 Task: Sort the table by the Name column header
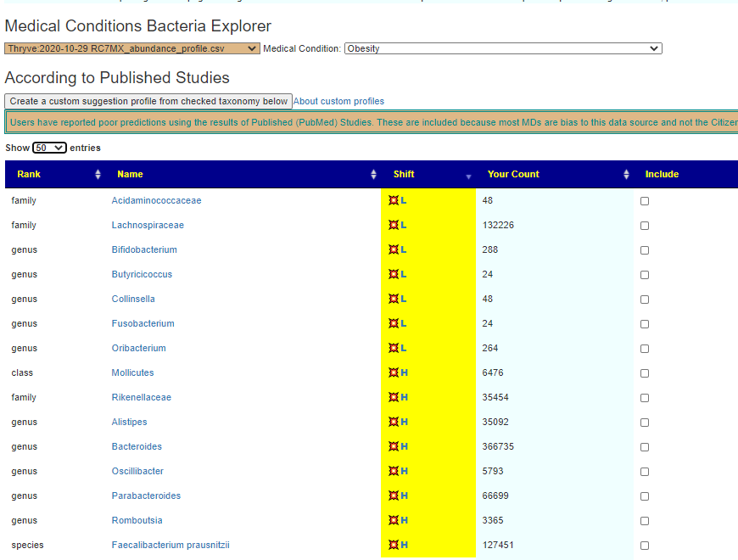click(x=130, y=175)
